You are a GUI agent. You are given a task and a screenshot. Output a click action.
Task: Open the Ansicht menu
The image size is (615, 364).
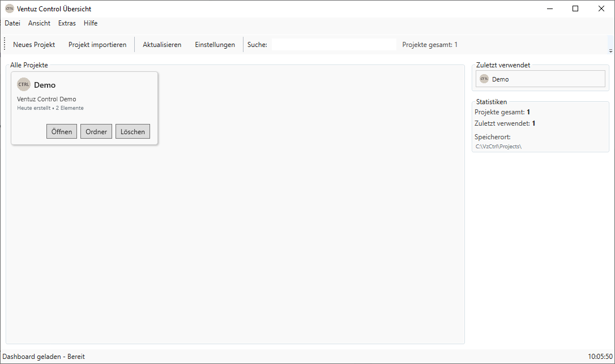point(39,23)
